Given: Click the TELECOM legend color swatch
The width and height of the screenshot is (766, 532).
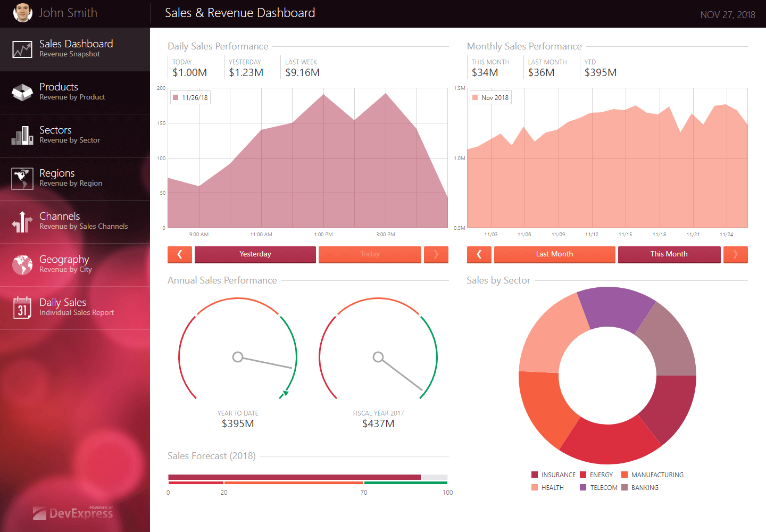Looking at the screenshot, I should click(583, 487).
